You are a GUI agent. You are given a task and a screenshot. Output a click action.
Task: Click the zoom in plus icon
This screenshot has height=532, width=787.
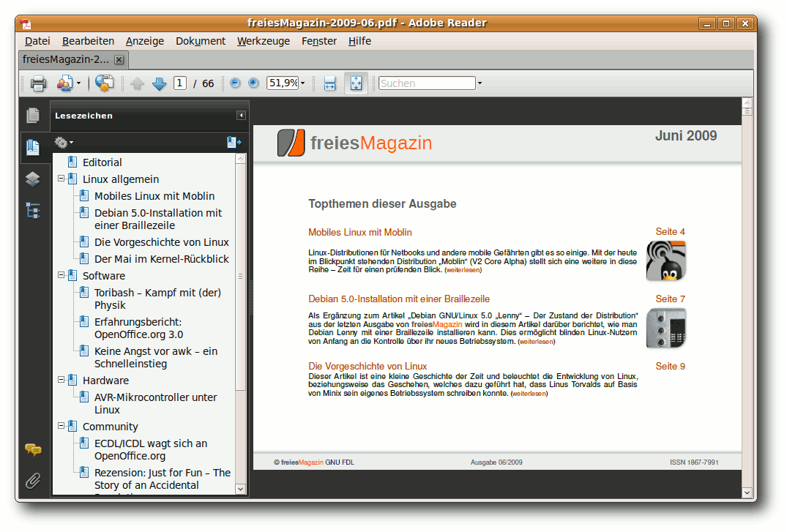pos(253,83)
